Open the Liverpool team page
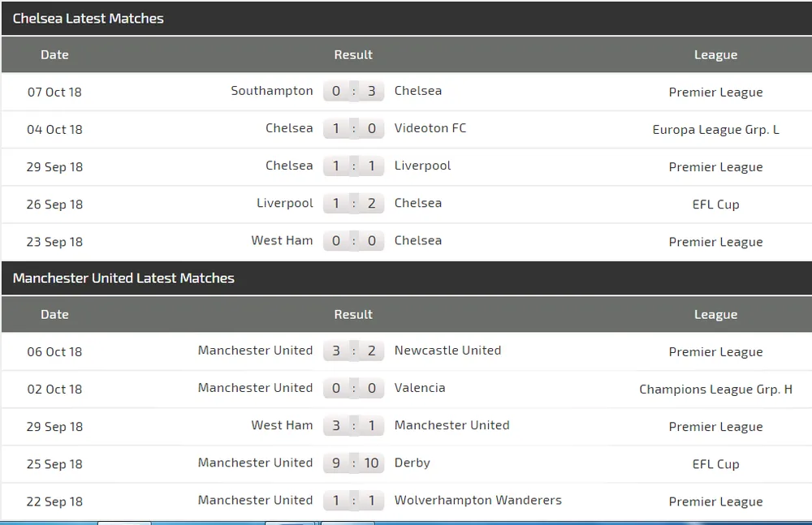The width and height of the screenshot is (812, 525). pyautogui.click(x=422, y=166)
